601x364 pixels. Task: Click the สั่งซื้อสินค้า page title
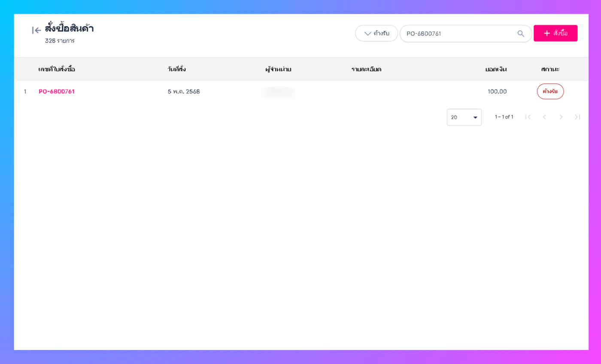pos(69,29)
